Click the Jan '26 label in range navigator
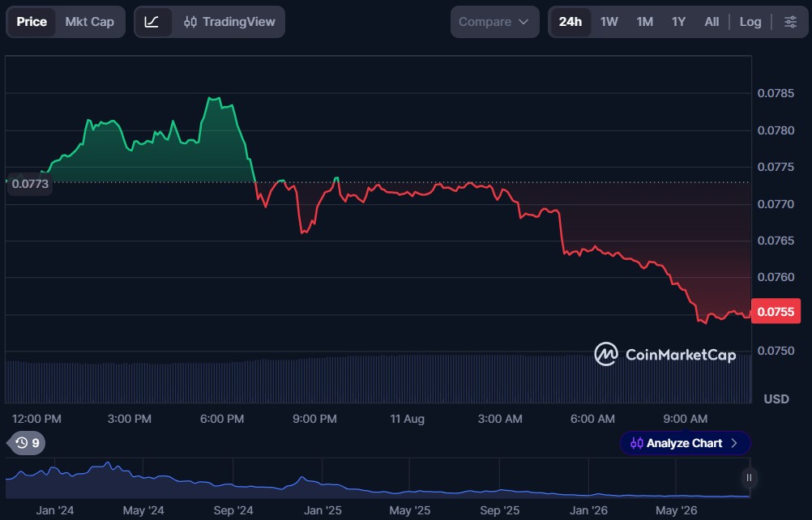Viewport: 812px width, 520px height. 588,510
